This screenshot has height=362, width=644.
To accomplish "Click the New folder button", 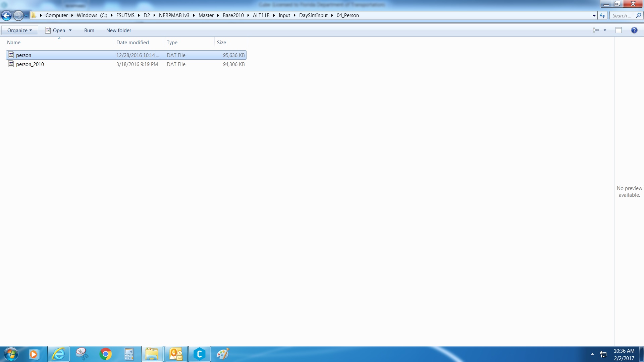I will pos(119,30).
